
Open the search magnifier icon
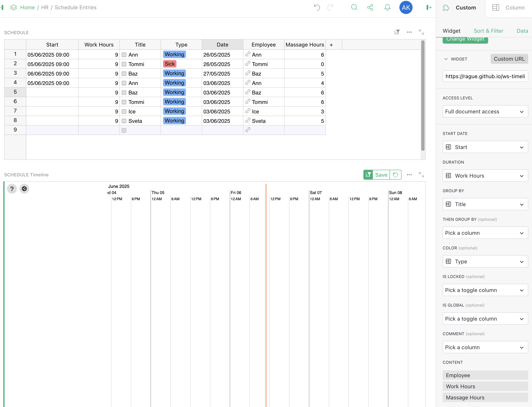[354, 7]
